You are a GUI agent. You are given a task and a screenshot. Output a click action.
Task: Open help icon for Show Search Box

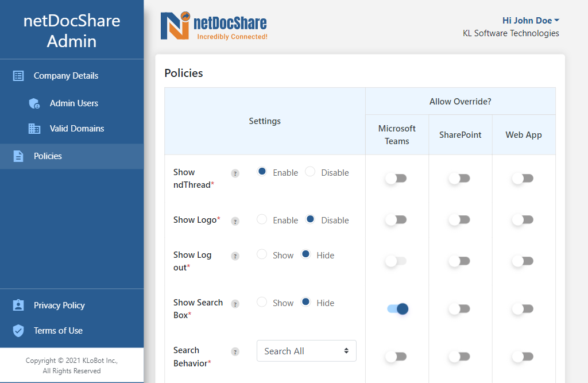click(235, 304)
